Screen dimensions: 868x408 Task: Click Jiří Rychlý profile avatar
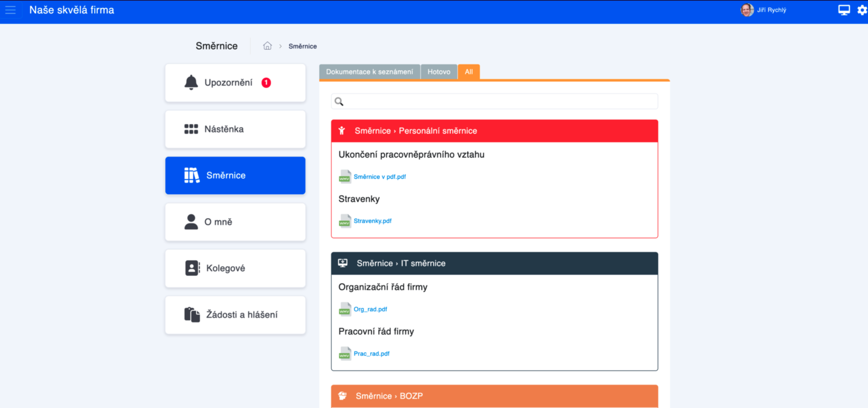747,10
